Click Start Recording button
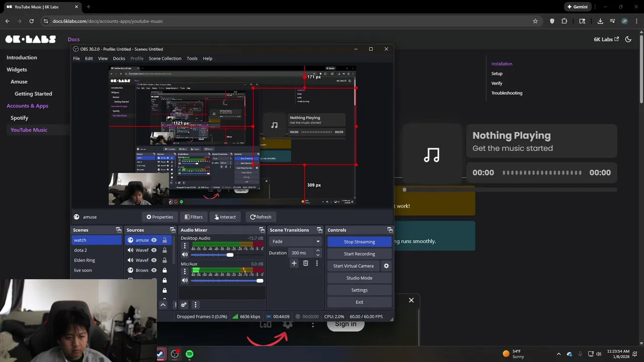644x362 pixels. click(x=359, y=253)
